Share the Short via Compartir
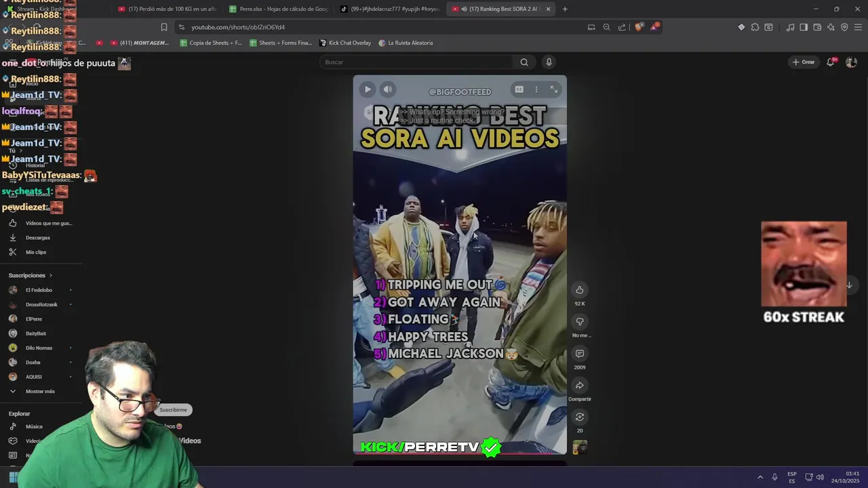This screenshot has width=868, height=488. tap(580, 386)
